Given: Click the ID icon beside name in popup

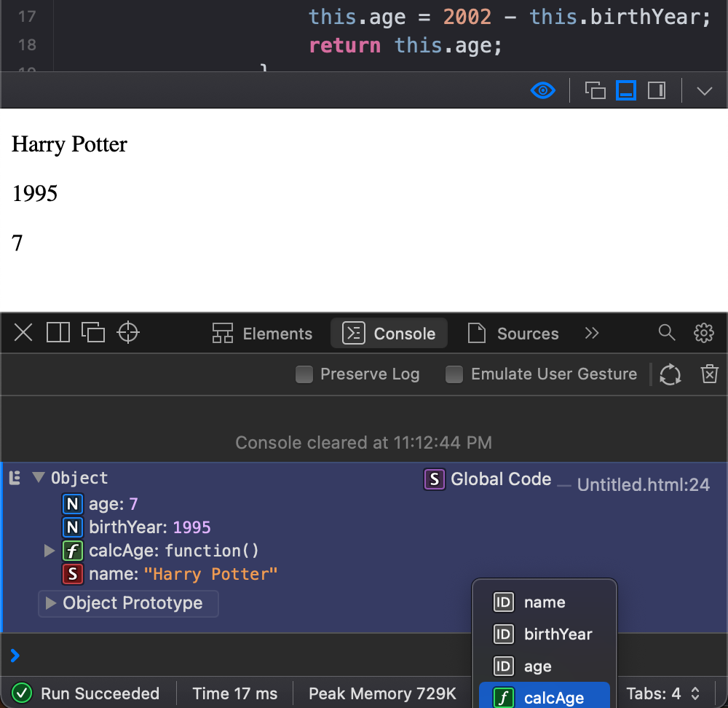Looking at the screenshot, I should pyautogui.click(x=503, y=602).
